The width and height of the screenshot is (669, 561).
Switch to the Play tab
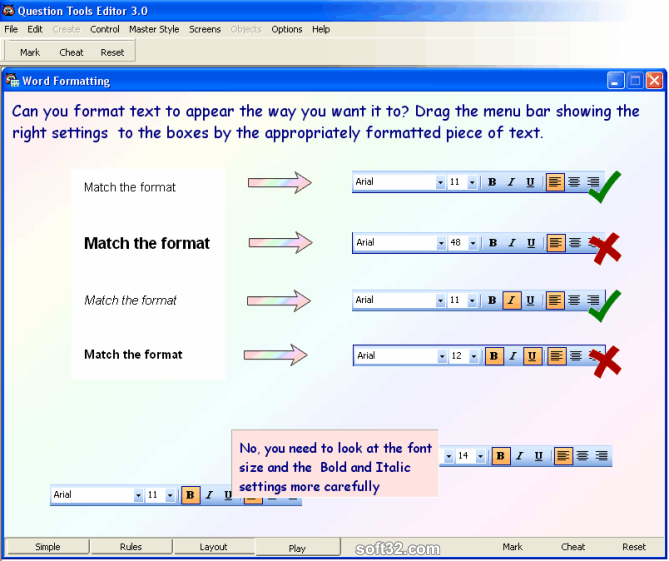(297, 548)
